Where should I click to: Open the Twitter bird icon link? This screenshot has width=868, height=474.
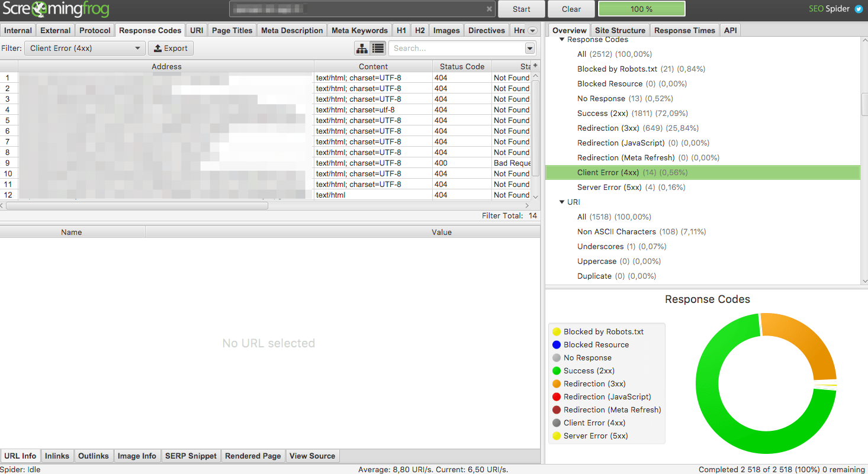coord(859,9)
